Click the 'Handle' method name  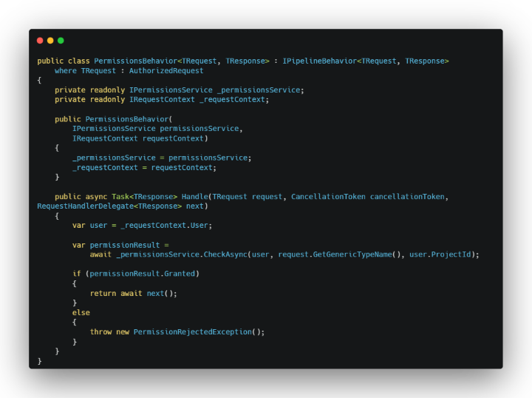[x=195, y=197]
